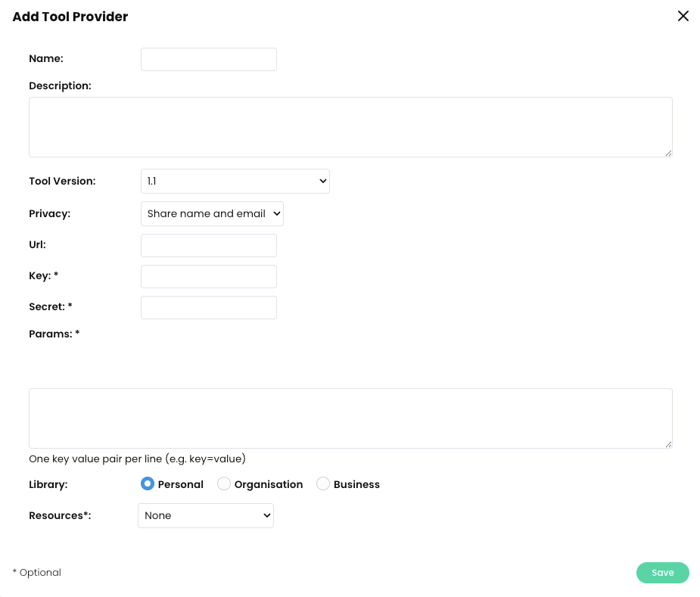The height and width of the screenshot is (597, 700).
Task: Click inside the Name input field
Action: pyautogui.click(x=208, y=59)
